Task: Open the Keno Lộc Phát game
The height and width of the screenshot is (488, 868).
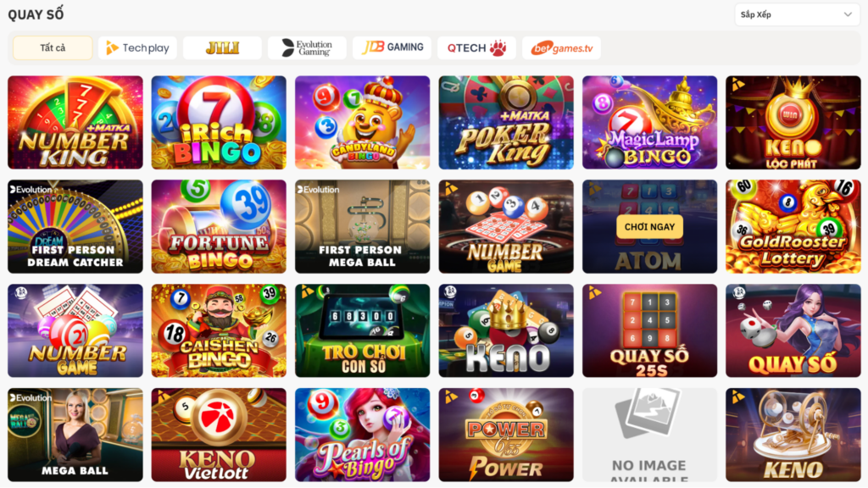Action: click(793, 122)
